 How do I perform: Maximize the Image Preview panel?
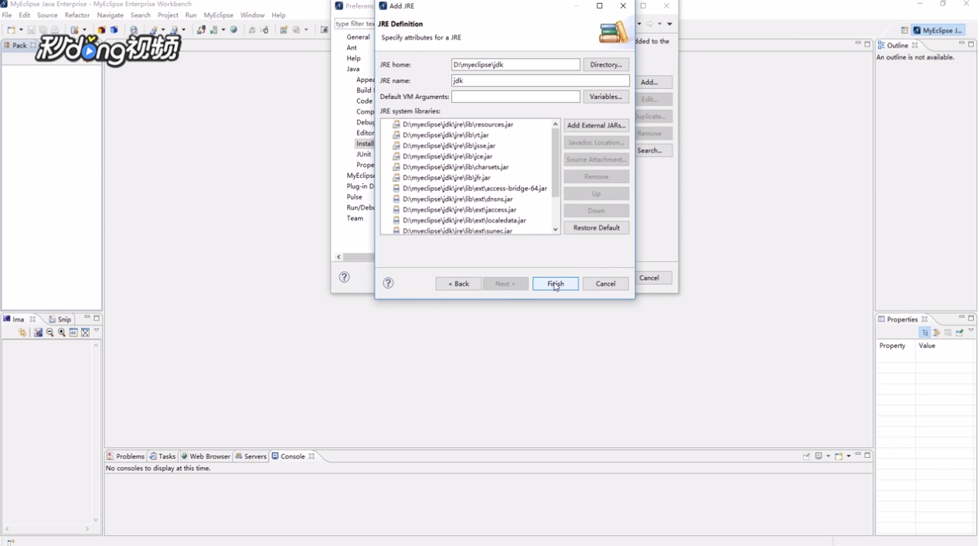97,318
